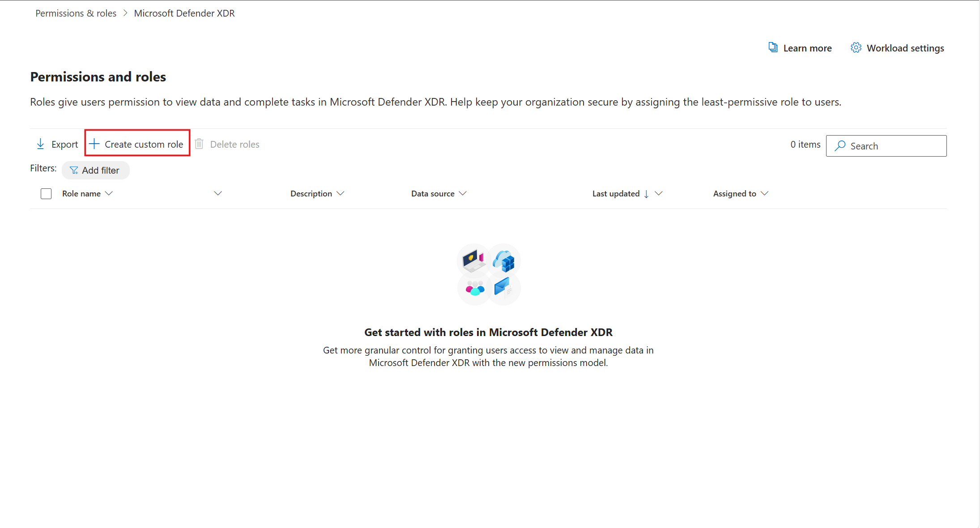Image resolution: width=980 pixels, height=528 pixels.
Task: Open the Data source column chevron
Action: tap(463, 193)
